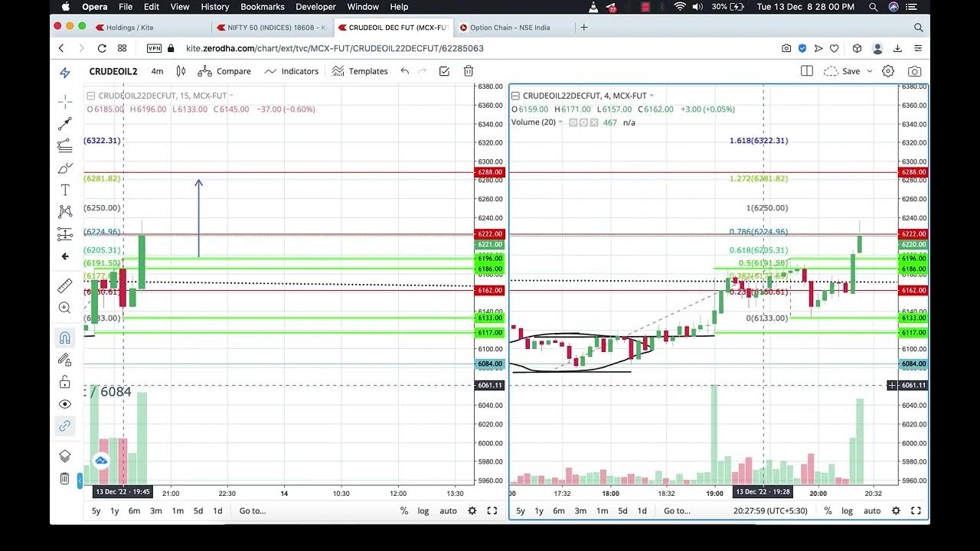Screen dimensions: 980x551
Task: Open the candlestick chart type selector
Action: (181, 71)
